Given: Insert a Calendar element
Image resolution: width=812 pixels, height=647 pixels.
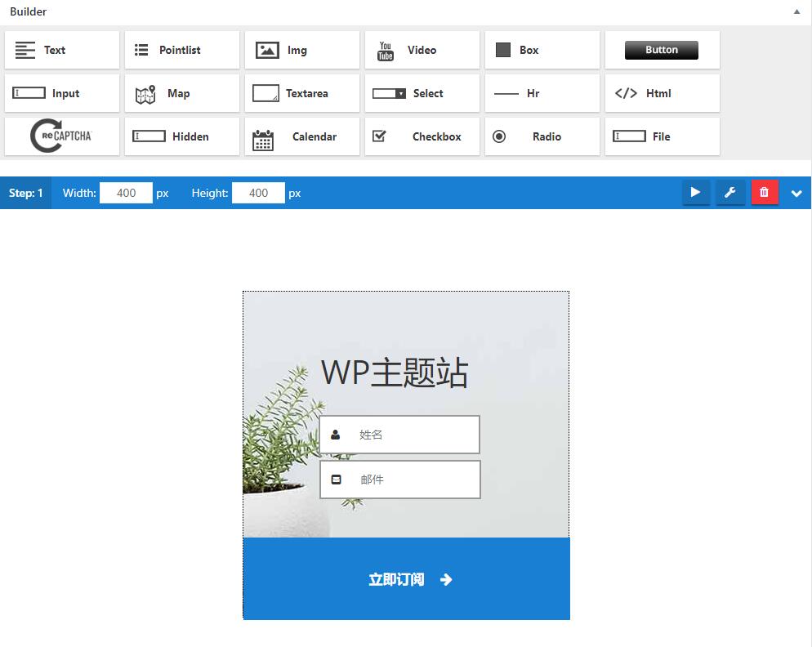Looking at the screenshot, I should 301,136.
